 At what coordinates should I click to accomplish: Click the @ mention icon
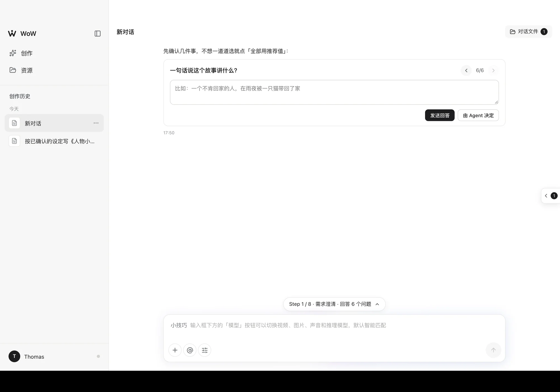[x=190, y=350]
